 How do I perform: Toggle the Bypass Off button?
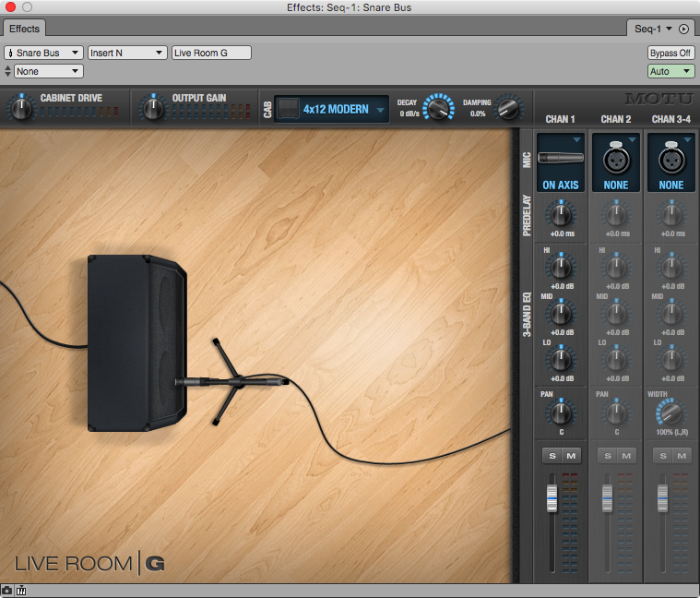[x=670, y=54]
